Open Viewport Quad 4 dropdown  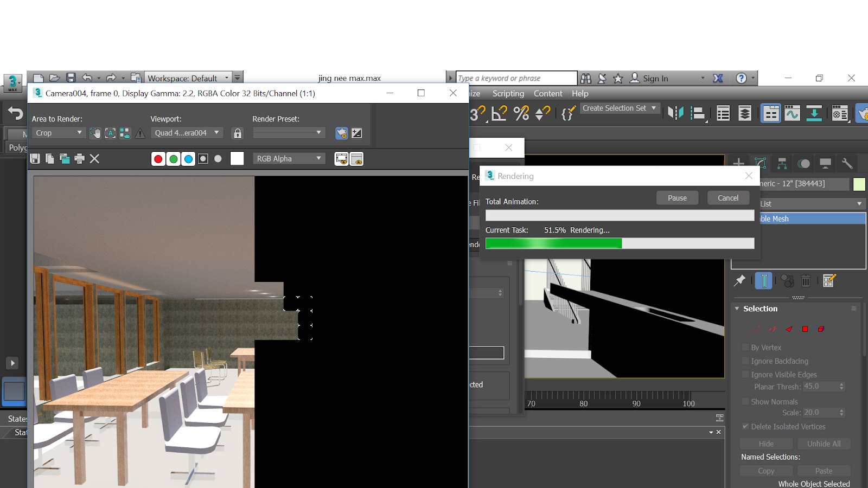(x=187, y=133)
